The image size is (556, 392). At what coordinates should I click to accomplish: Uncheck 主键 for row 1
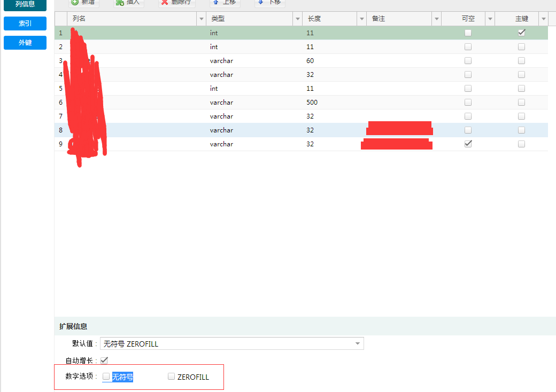(521, 33)
